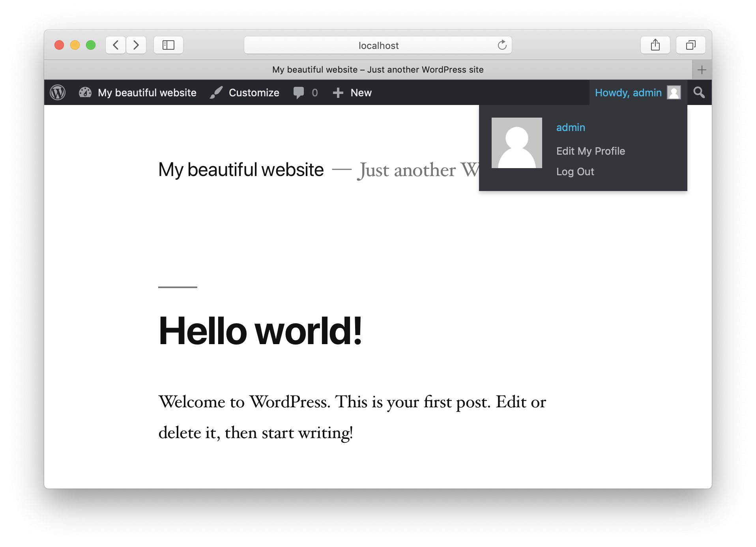Image resolution: width=756 pixels, height=547 pixels.
Task: Open a new tab with the plus button
Action: coord(702,69)
